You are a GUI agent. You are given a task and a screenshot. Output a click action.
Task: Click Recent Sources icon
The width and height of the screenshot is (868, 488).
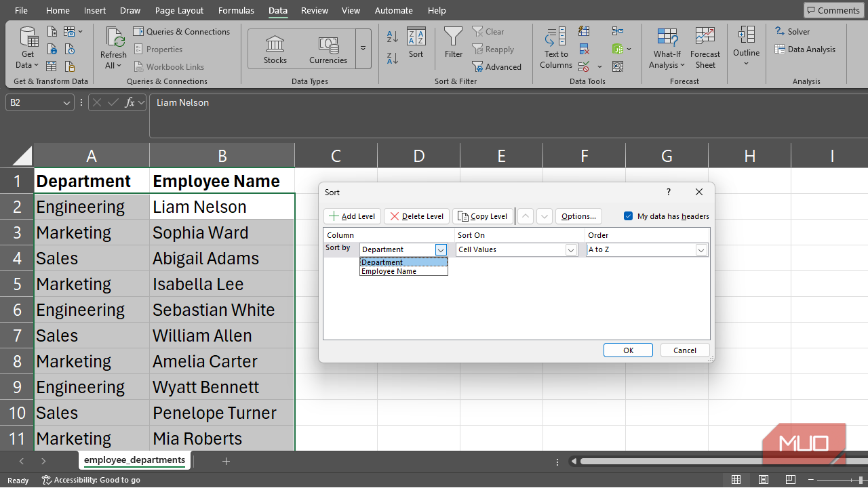click(70, 49)
